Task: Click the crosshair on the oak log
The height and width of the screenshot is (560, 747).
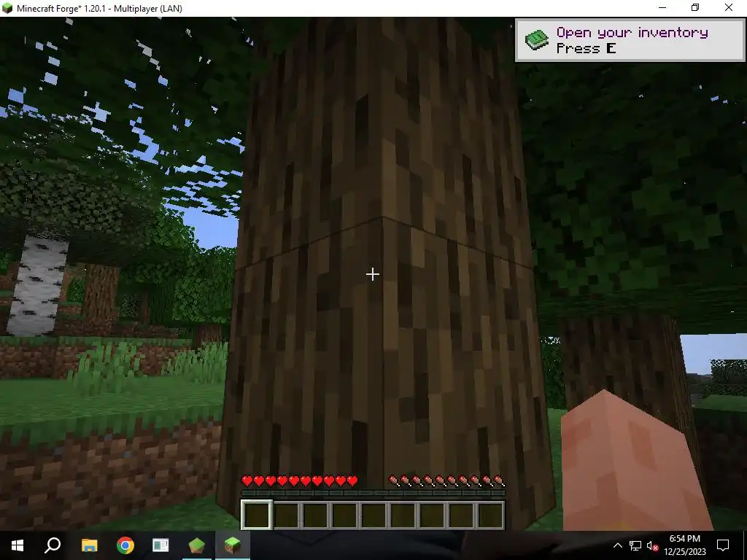Action: coord(373,274)
